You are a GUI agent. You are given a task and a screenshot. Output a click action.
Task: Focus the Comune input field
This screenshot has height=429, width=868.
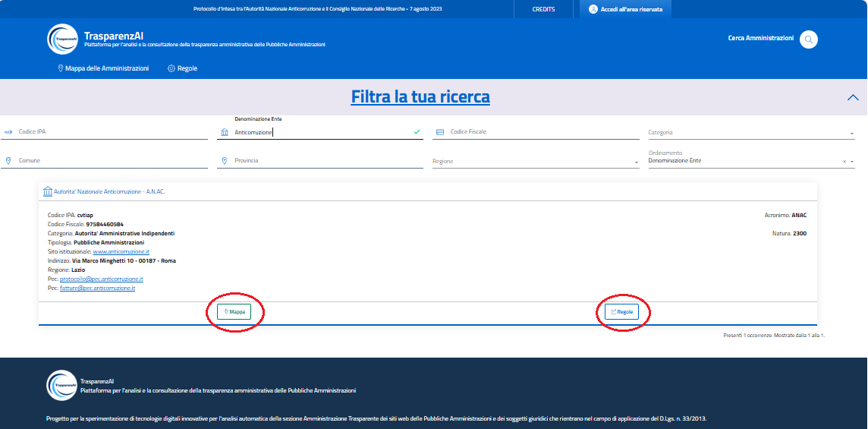(x=105, y=161)
